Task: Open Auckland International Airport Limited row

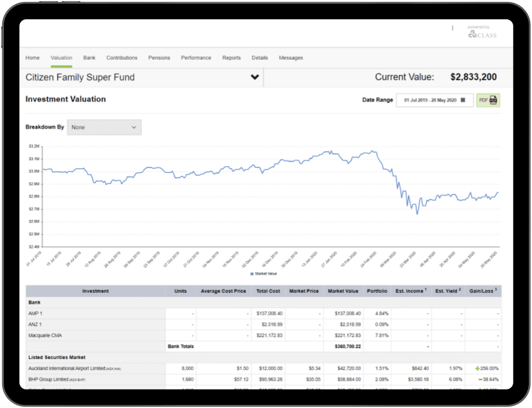Action: click(264, 368)
